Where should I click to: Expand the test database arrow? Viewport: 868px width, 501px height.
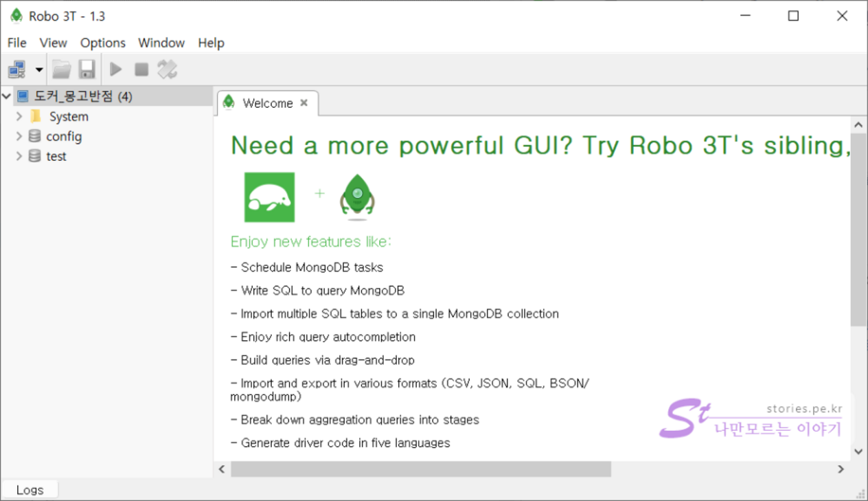click(x=19, y=157)
